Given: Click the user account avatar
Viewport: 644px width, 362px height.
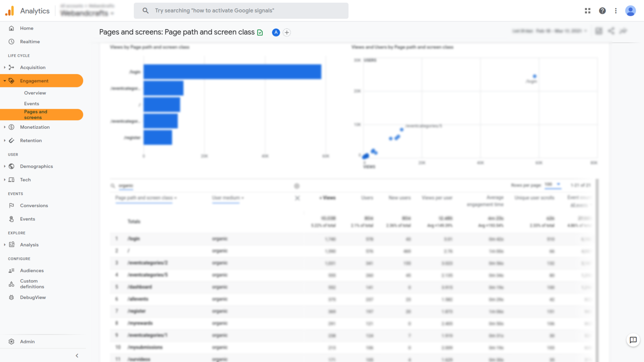Looking at the screenshot, I should pyautogui.click(x=630, y=11).
